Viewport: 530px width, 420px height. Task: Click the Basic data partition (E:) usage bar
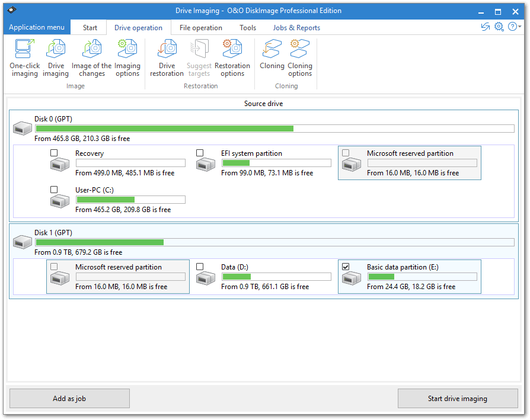[422, 277]
